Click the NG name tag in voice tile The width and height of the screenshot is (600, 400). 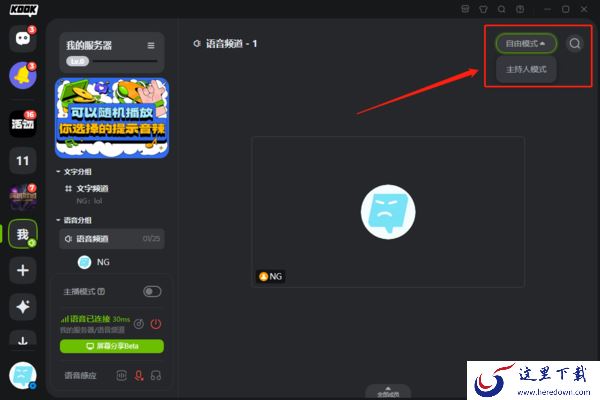pyautogui.click(x=271, y=276)
